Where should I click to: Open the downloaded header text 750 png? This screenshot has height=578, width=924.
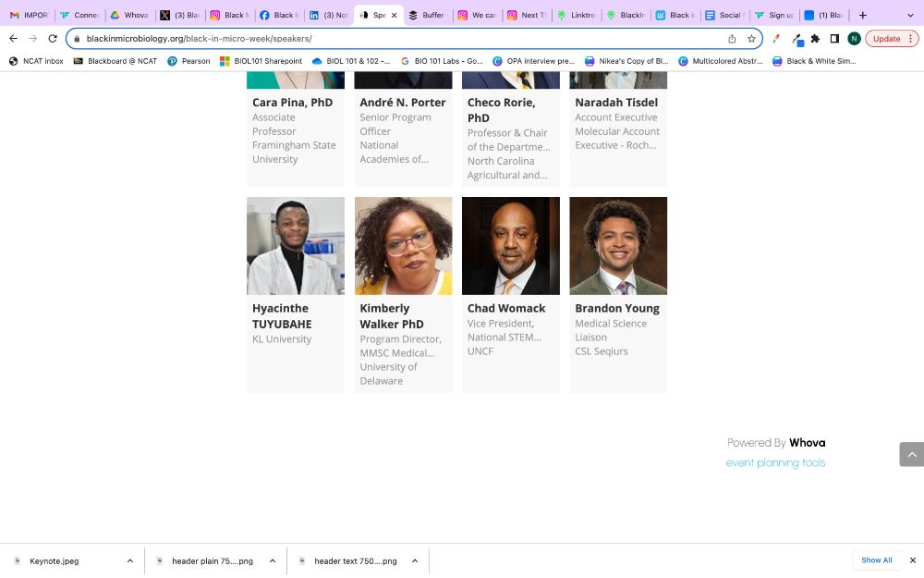pyautogui.click(x=356, y=561)
